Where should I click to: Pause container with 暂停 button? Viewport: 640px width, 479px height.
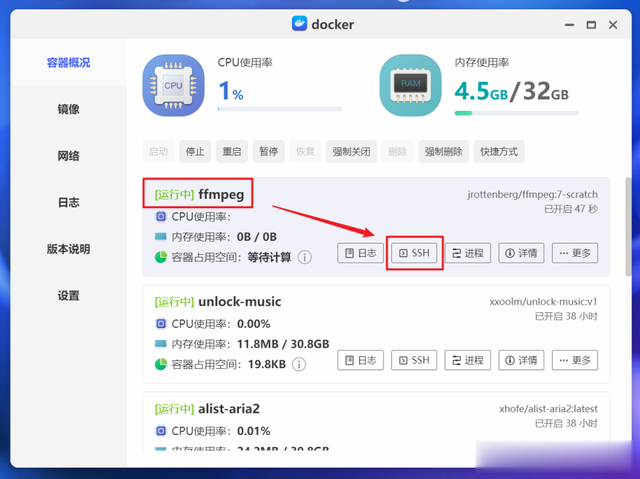click(x=269, y=151)
